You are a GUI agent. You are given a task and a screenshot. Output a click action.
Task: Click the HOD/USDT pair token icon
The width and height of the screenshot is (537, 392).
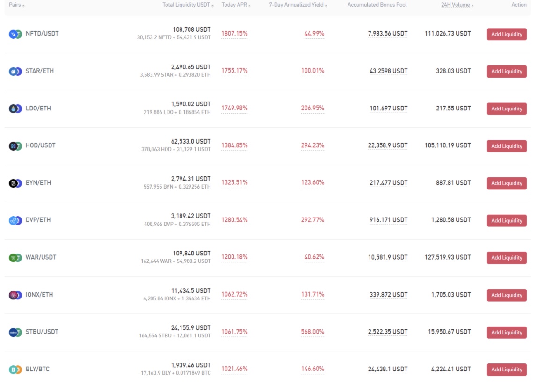point(15,146)
